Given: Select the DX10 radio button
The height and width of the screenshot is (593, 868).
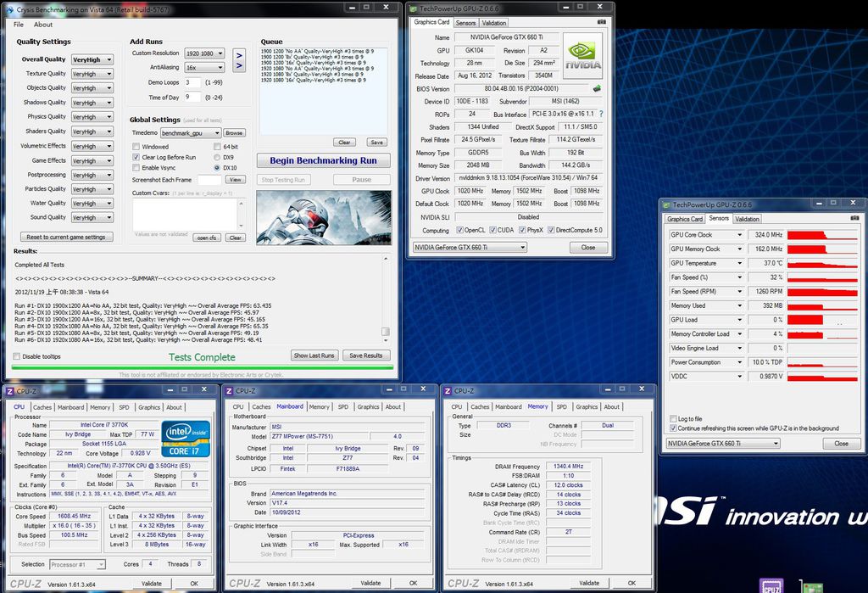Looking at the screenshot, I should click(217, 168).
